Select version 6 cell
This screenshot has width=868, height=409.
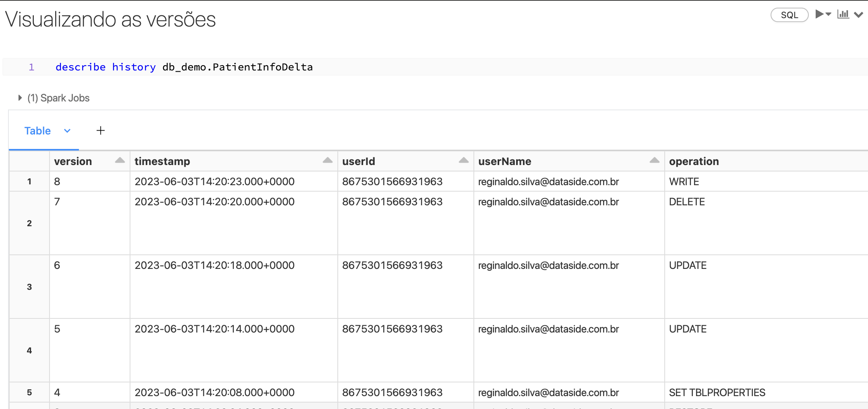89,287
